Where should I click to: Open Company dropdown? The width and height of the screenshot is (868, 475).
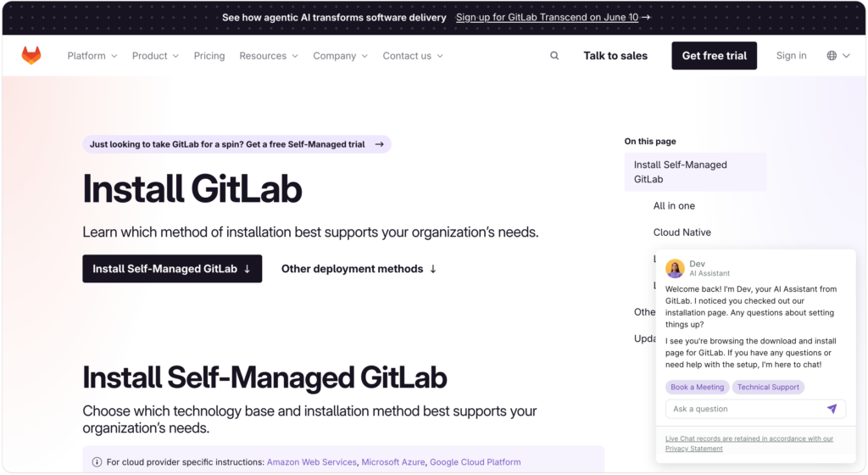[341, 56]
